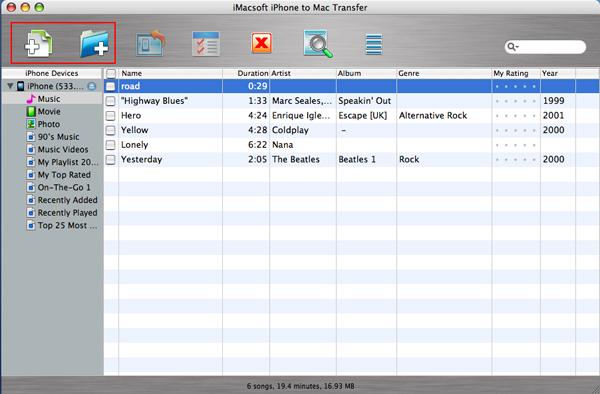
Task: Sort by the Artist column header
Action: pyautogui.click(x=303, y=73)
